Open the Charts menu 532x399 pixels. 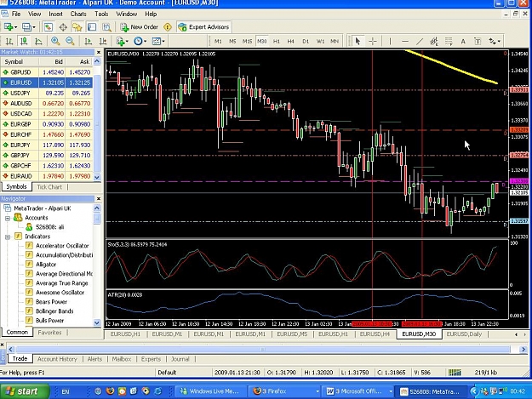point(78,14)
